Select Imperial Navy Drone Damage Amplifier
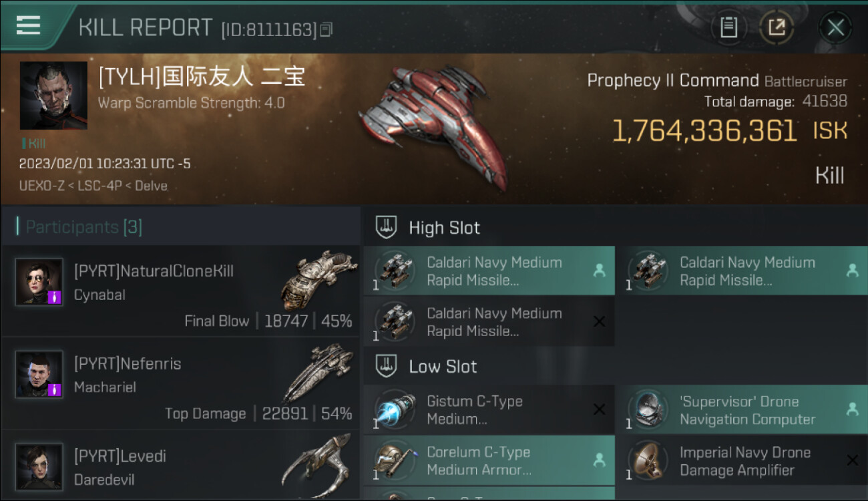 742,461
